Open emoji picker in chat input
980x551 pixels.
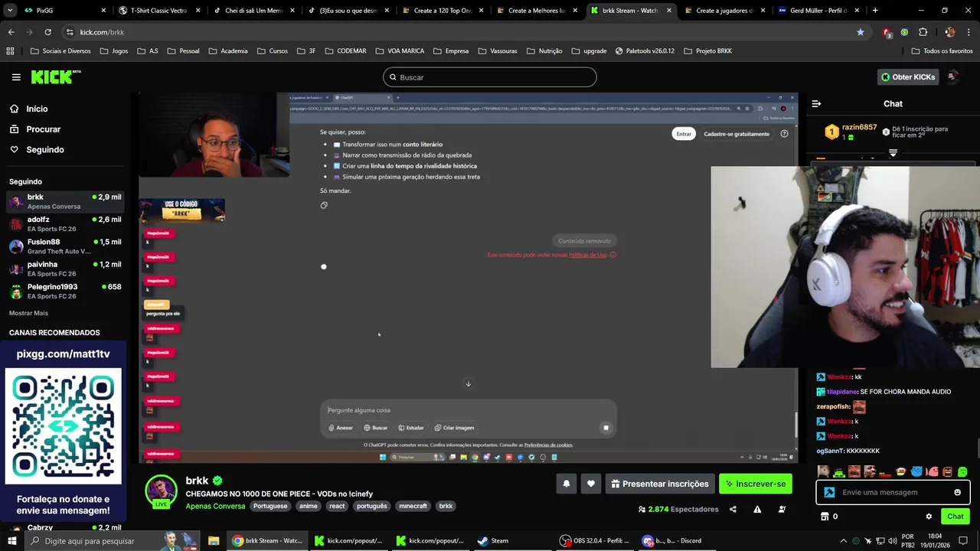click(x=957, y=492)
